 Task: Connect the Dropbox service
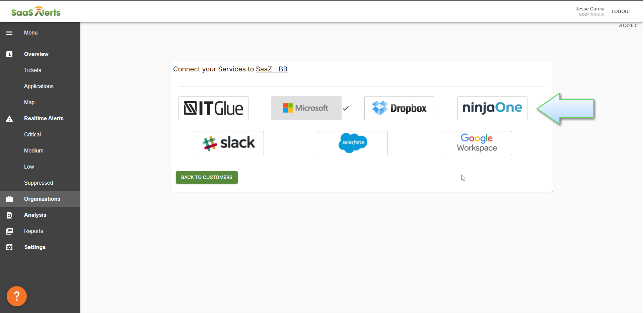(399, 108)
